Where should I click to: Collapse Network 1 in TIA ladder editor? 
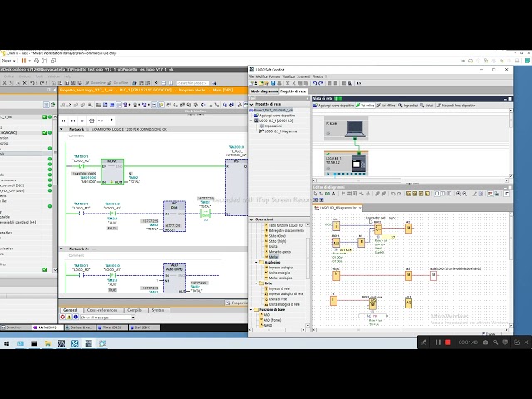point(62,130)
